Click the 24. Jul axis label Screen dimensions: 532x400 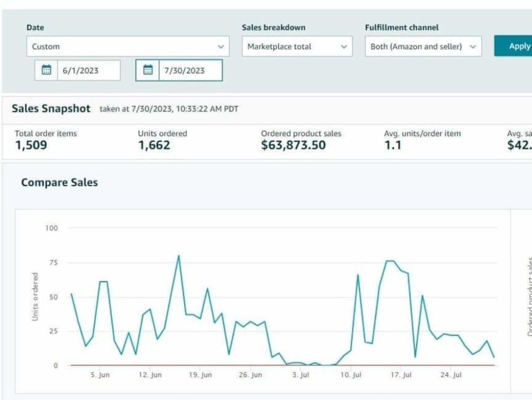click(451, 375)
